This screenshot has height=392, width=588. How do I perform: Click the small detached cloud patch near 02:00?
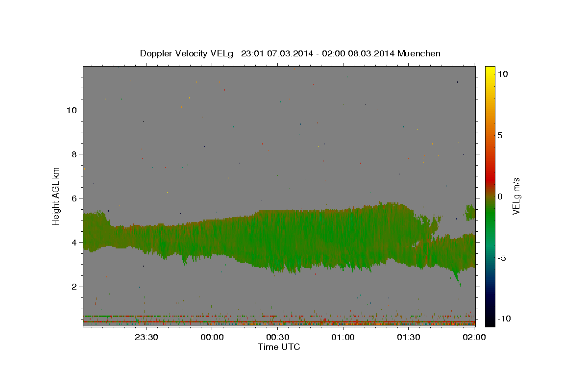click(470, 213)
